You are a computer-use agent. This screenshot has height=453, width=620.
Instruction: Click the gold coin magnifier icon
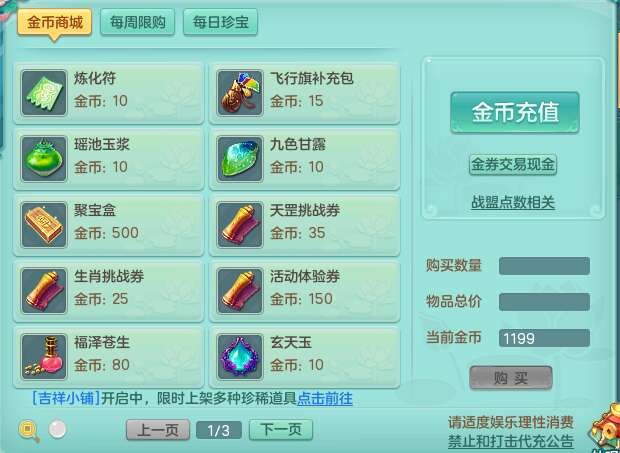29,430
